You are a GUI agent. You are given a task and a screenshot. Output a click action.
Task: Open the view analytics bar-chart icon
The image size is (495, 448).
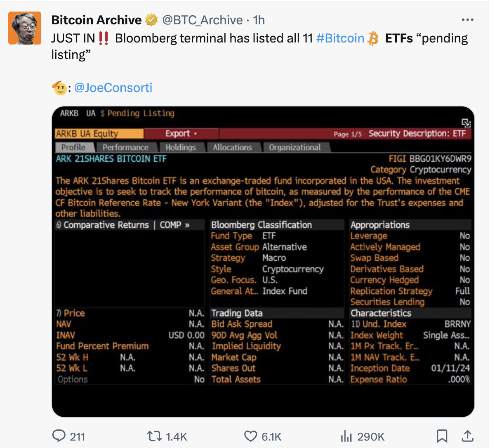(x=346, y=436)
